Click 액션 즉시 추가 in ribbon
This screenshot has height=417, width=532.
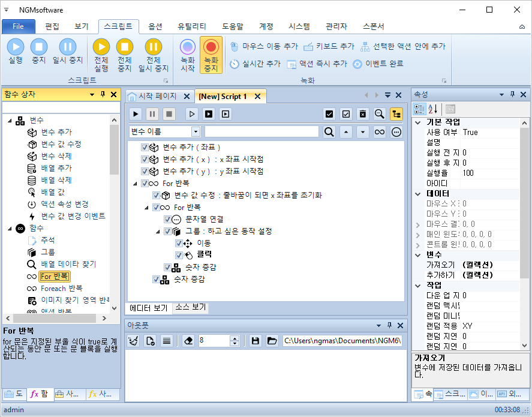pos(317,64)
